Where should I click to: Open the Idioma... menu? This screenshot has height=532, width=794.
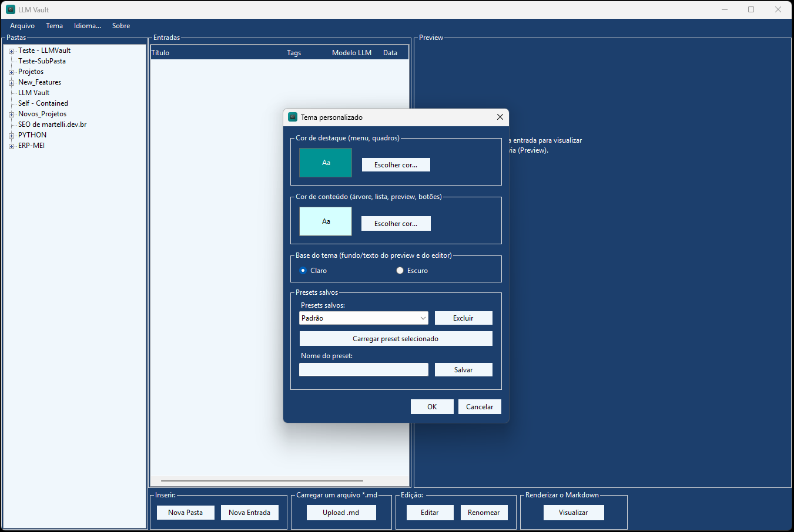click(x=88, y=26)
